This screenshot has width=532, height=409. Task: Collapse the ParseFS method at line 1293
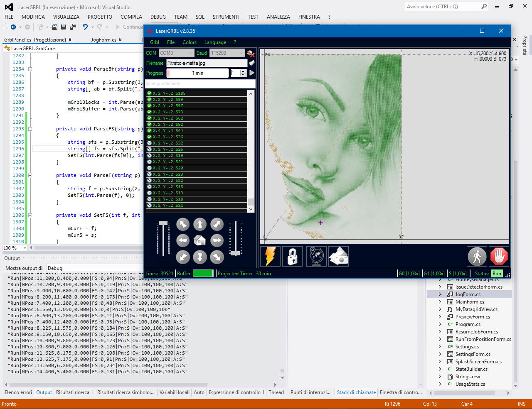30,129
